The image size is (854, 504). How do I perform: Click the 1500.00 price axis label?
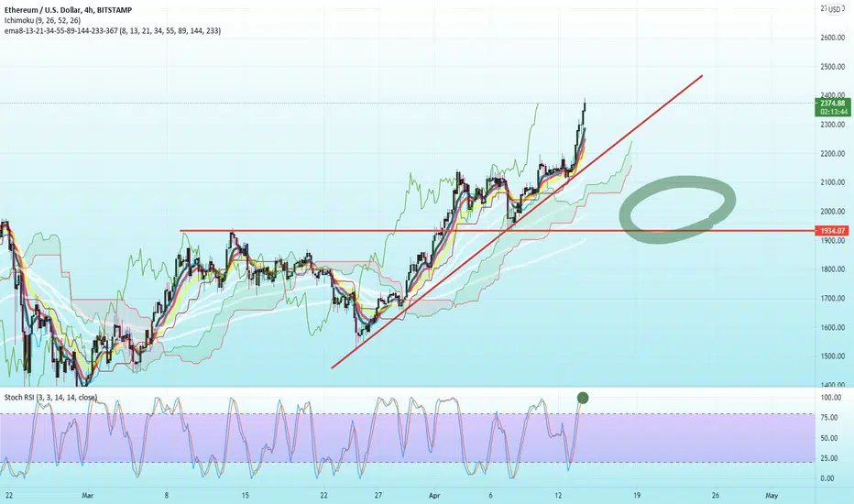tap(833, 356)
